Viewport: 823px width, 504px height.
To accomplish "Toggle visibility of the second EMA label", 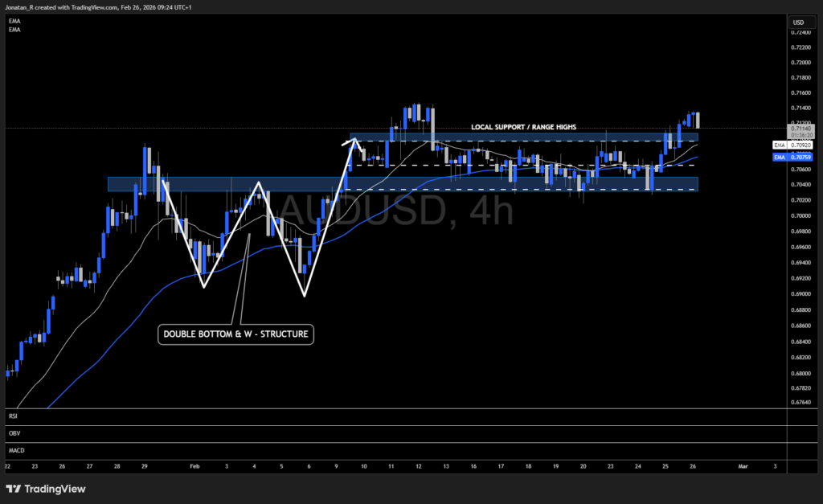I will [14, 29].
